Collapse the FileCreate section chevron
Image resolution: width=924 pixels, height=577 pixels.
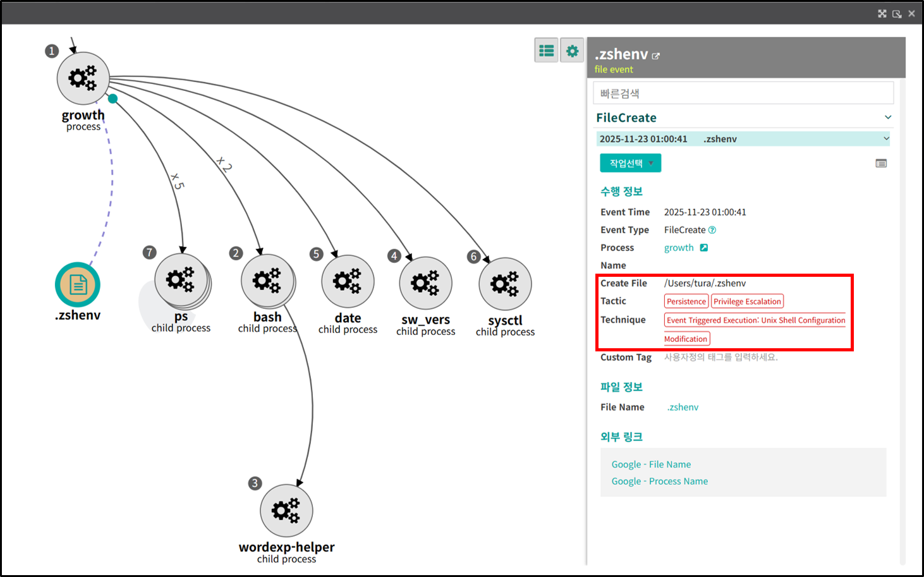click(x=887, y=118)
